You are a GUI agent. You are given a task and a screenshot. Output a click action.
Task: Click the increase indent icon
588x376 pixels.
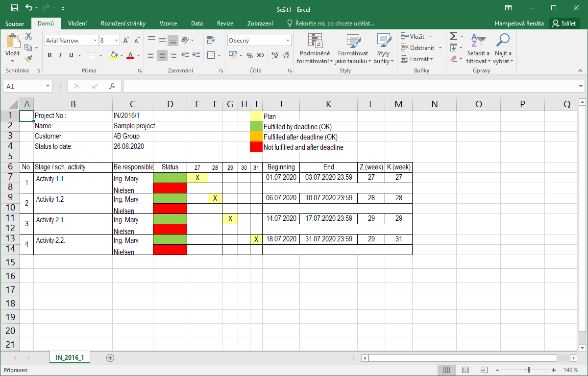[x=195, y=55]
